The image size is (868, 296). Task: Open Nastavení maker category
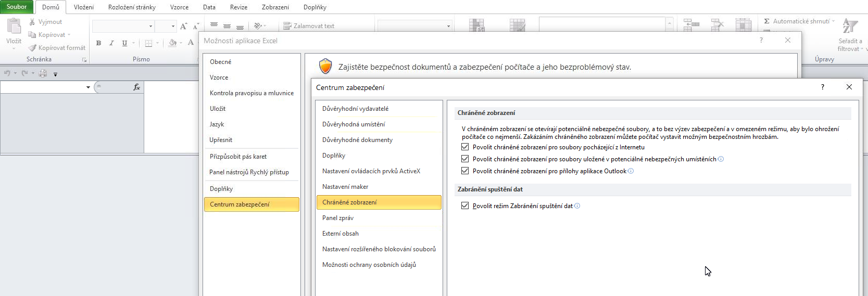[x=345, y=187]
